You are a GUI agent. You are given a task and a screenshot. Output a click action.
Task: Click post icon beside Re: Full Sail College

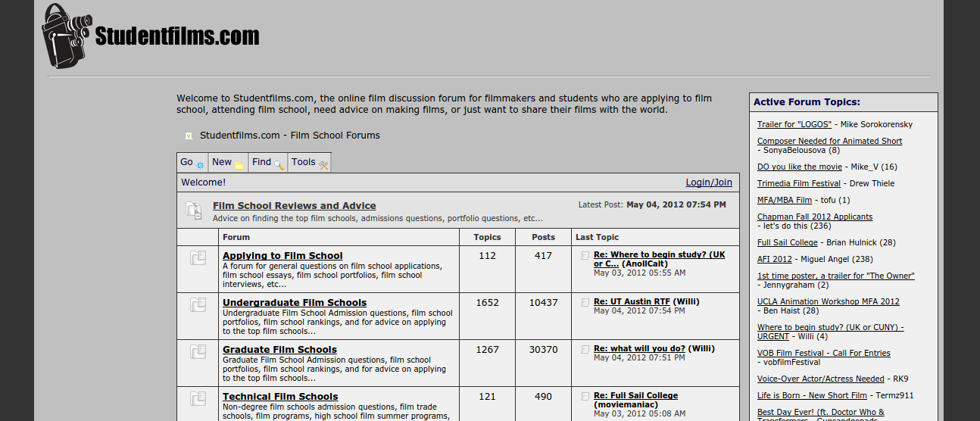point(585,396)
